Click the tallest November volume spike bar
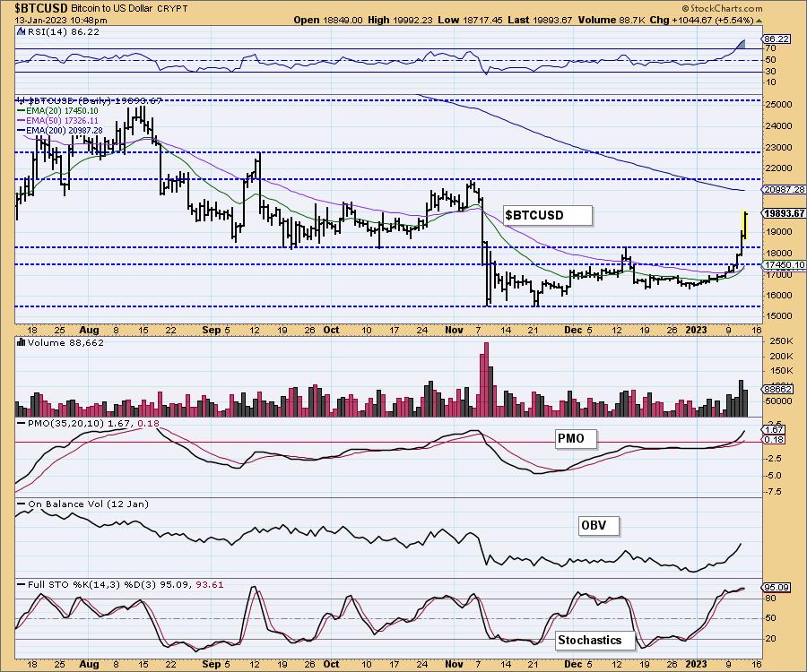 coord(486,379)
